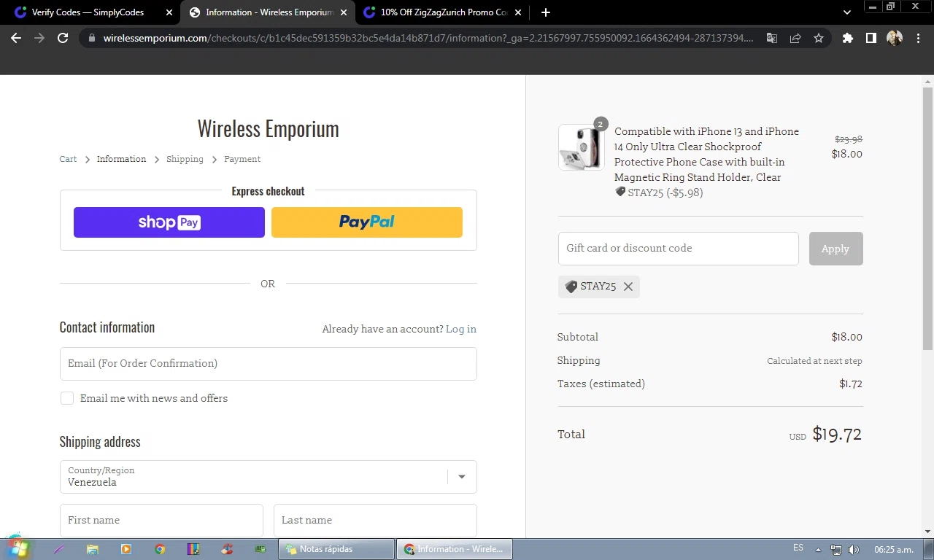Open the Windows Start button
The height and width of the screenshot is (560, 934).
tap(18, 548)
